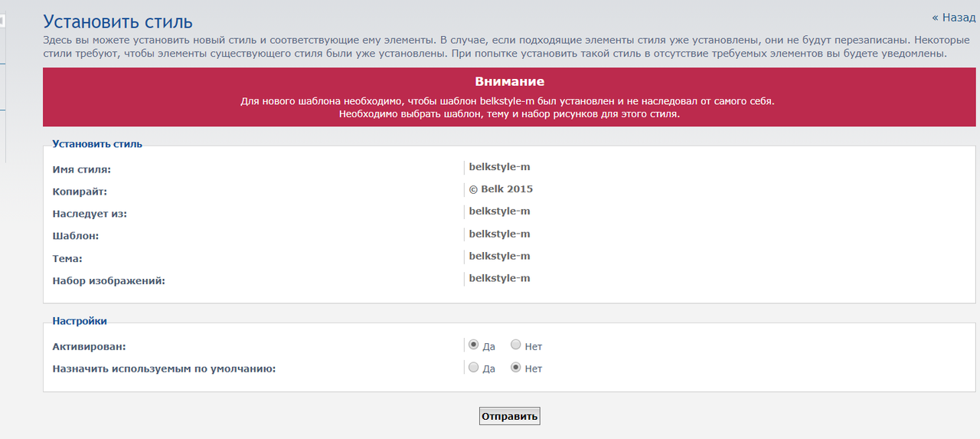980x439 pixels.
Task: Click the « Назад back link
Action: pos(953,17)
